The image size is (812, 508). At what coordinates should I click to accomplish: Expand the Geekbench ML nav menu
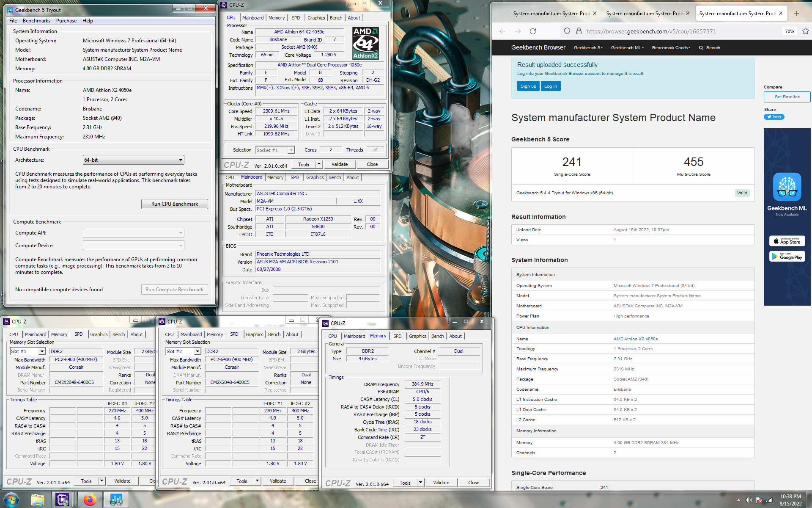[627, 48]
